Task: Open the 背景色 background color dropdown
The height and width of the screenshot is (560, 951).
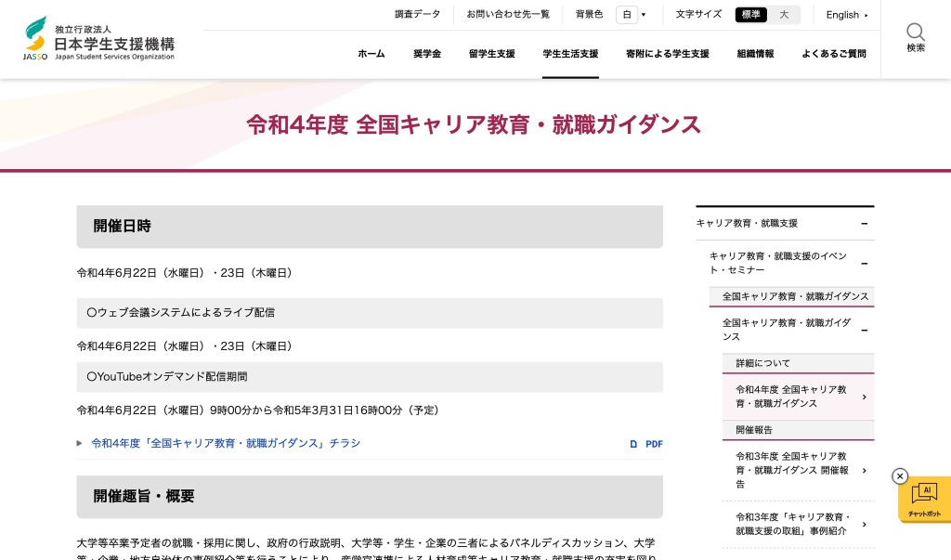Action: 631,15
